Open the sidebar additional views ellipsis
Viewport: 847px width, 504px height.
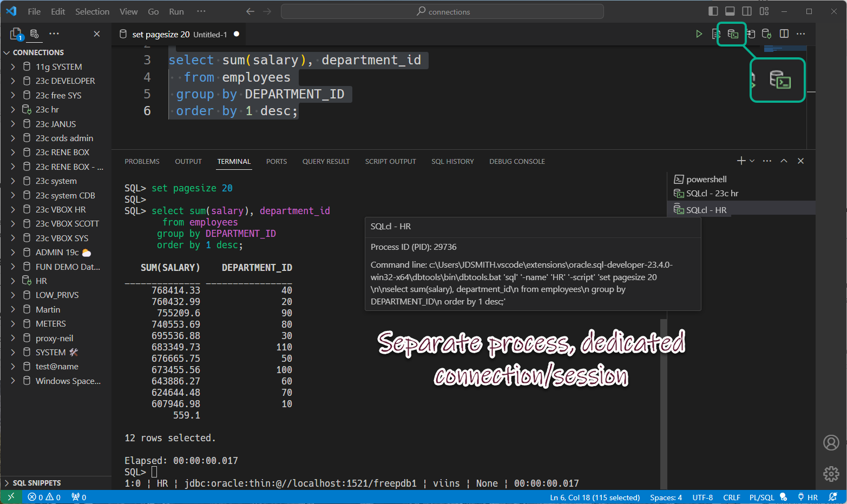point(54,34)
